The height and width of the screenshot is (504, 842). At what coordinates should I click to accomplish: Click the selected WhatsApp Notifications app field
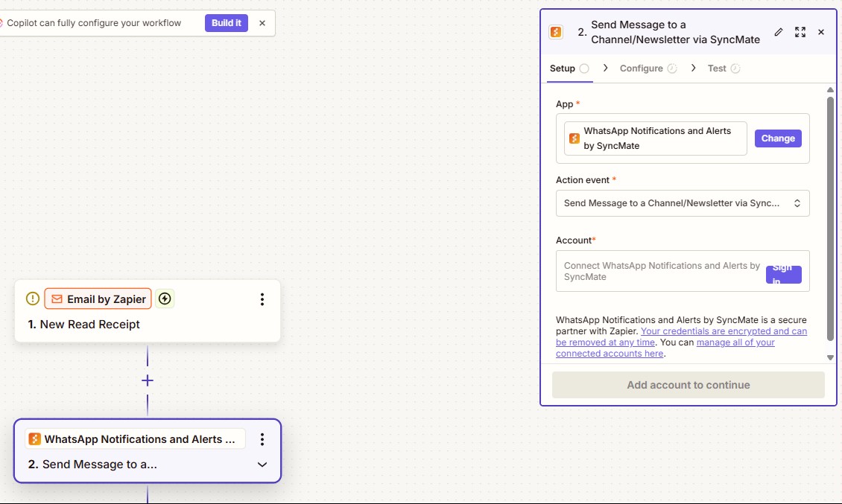coord(655,138)
